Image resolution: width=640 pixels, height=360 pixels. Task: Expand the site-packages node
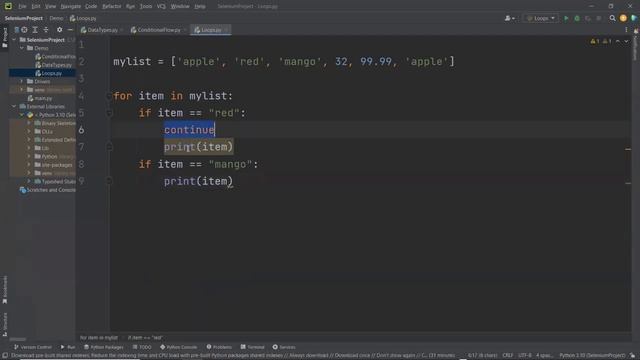(29, 164)
